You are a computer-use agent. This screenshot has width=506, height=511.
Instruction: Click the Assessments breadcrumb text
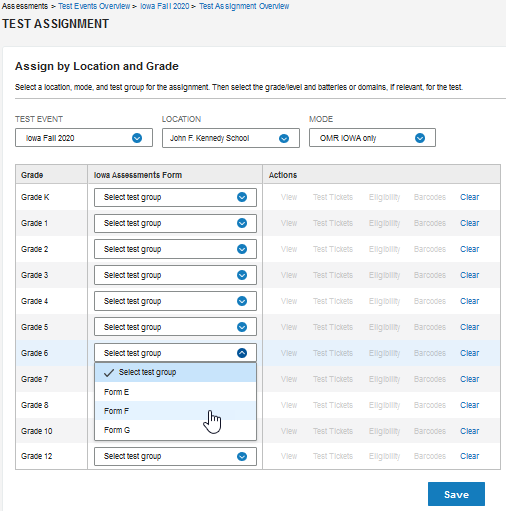coord(25,6)
